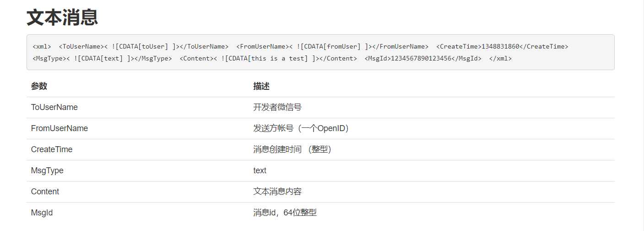Click the 文本消息 page heading
Image resolution: width=644 pixels, height=231 pixels.
62,17
